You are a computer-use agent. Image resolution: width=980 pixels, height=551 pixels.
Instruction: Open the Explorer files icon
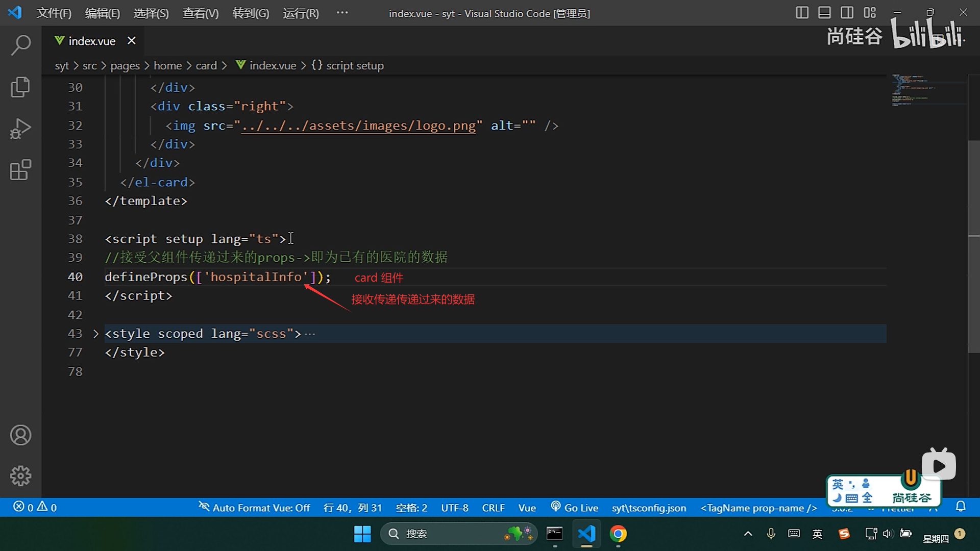click(20, 87)
